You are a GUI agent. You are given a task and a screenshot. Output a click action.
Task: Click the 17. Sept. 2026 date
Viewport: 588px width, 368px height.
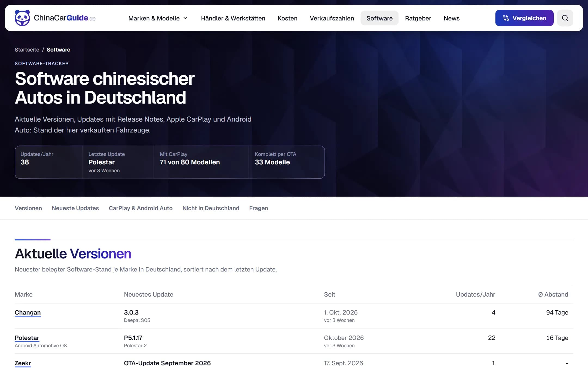344,363
